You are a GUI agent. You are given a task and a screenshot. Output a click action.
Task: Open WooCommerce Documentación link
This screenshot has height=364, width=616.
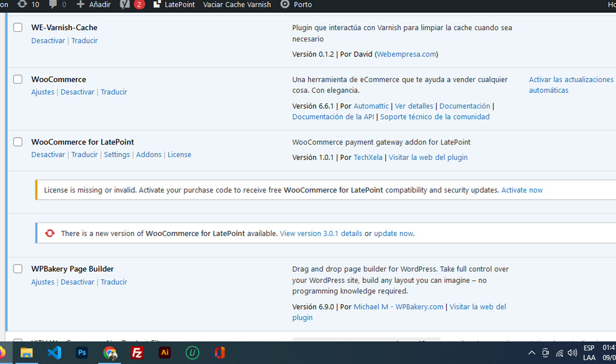pyautogui.click(x=465, y=106)
